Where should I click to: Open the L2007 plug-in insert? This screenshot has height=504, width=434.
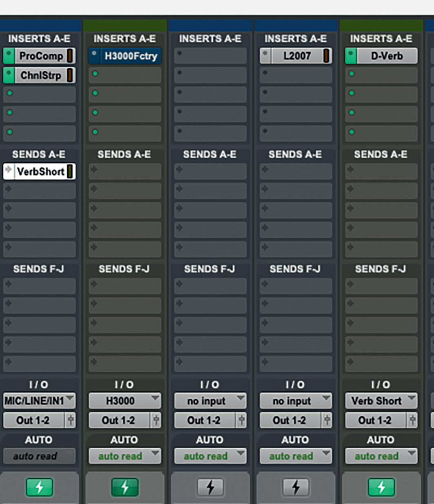pos(297,56)
